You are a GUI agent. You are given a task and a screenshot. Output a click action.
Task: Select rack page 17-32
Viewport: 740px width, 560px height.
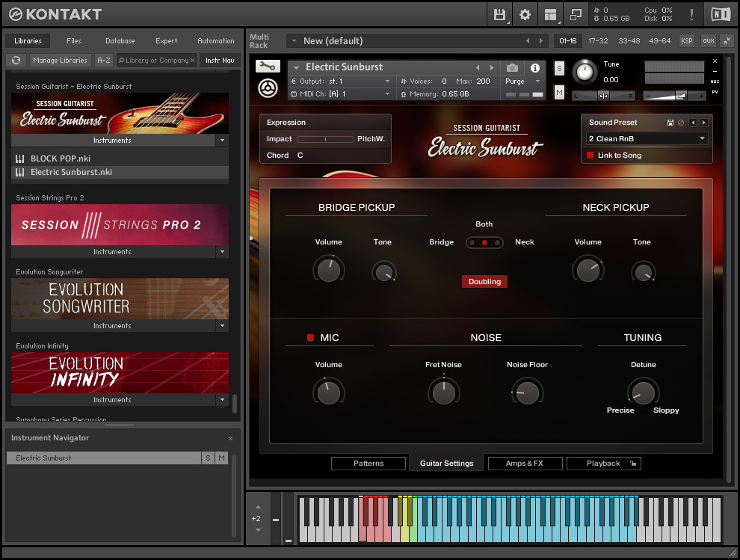pos(598,41)
